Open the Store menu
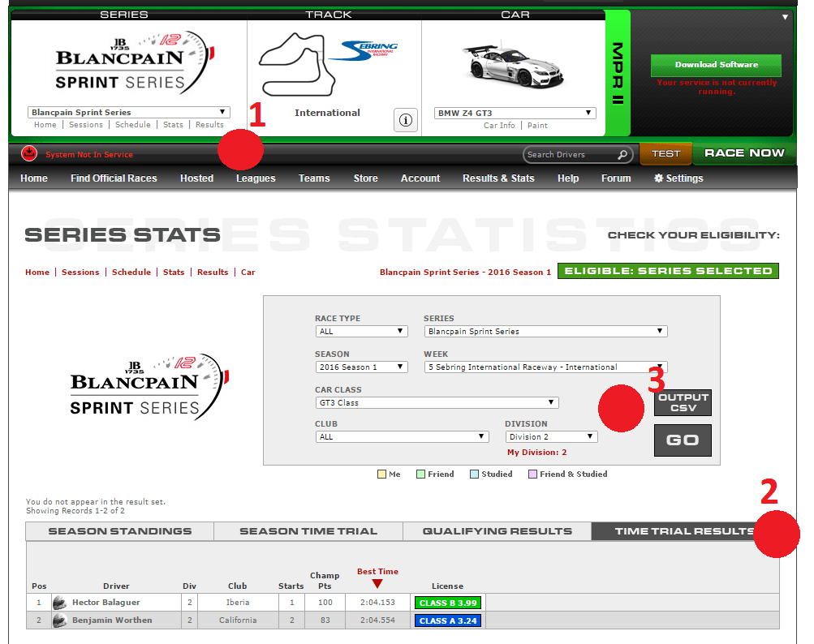This screenshot has width=814, height=644. click(365, 178)
